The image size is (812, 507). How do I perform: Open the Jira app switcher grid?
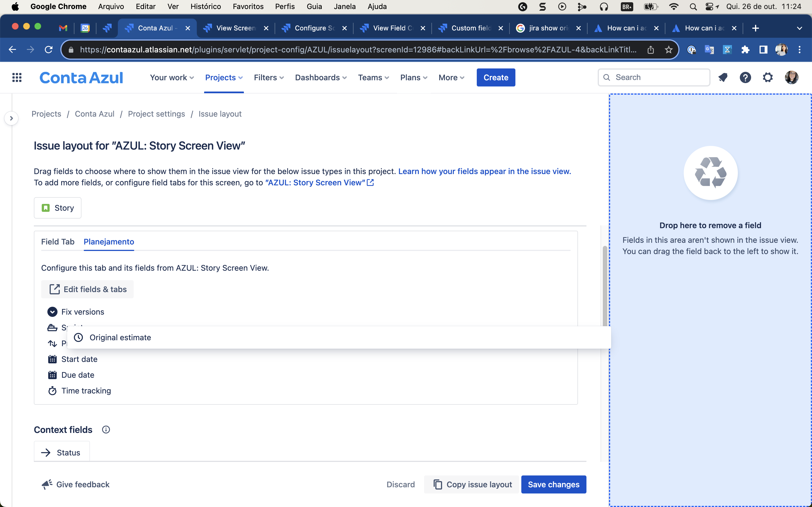[x=17, y=77]
